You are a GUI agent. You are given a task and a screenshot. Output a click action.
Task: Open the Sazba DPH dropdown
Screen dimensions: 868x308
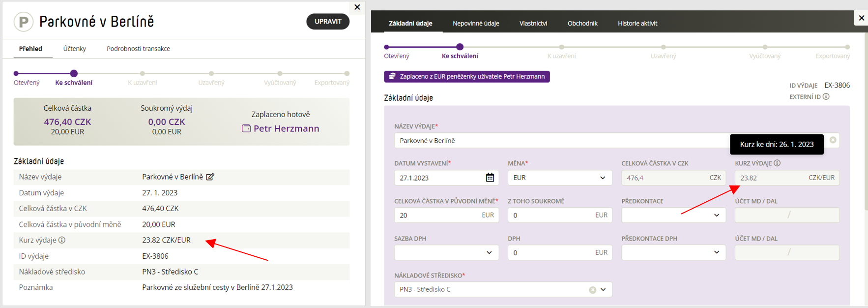[446, 252]
